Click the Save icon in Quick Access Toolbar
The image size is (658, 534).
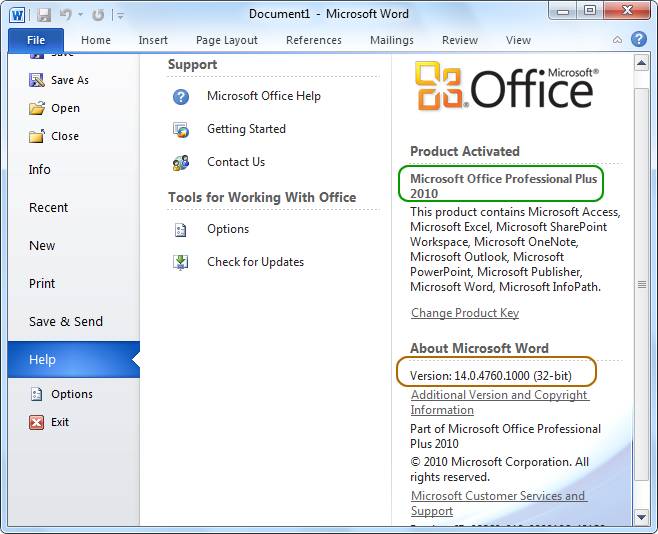coord(43,15)
